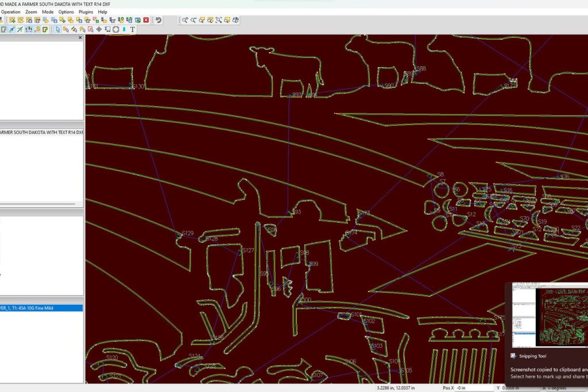Screen dimensions: 588x392
Task: Open the Mode menu
Action: tap(48, 11)
